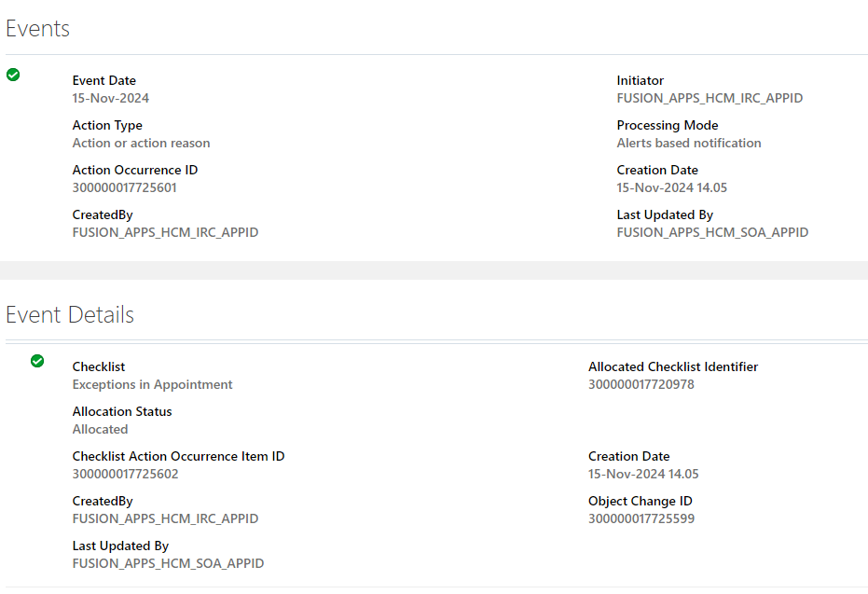Click the green success icon beside Event Date
868x594 pixels.
click(x=13, y=75)
